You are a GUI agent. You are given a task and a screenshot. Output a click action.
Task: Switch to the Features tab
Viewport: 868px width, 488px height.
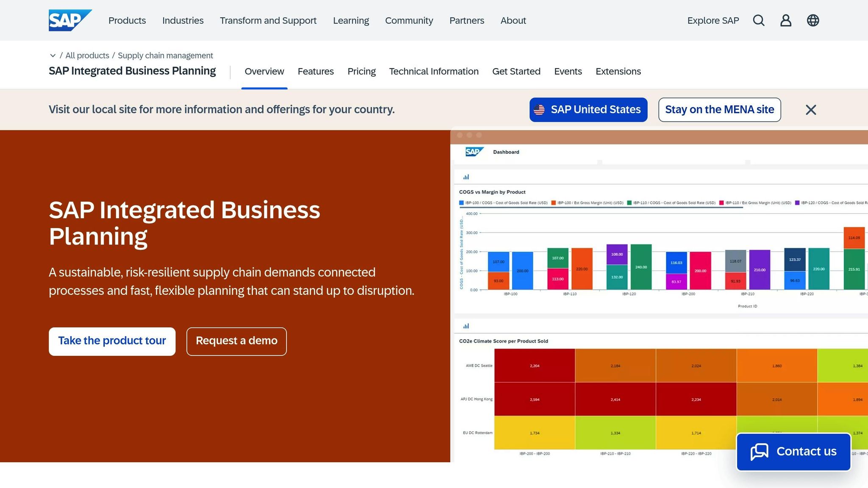316,71
